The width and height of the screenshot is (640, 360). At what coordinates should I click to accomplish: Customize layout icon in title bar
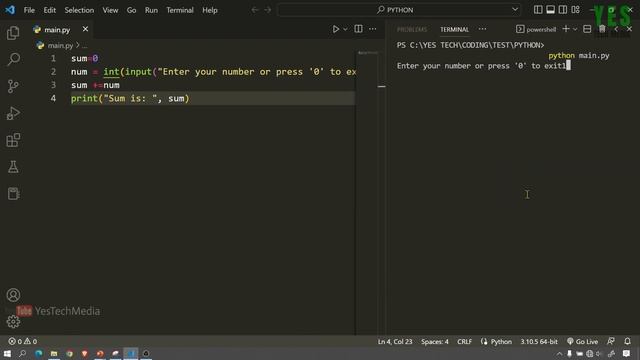point(576,9)
